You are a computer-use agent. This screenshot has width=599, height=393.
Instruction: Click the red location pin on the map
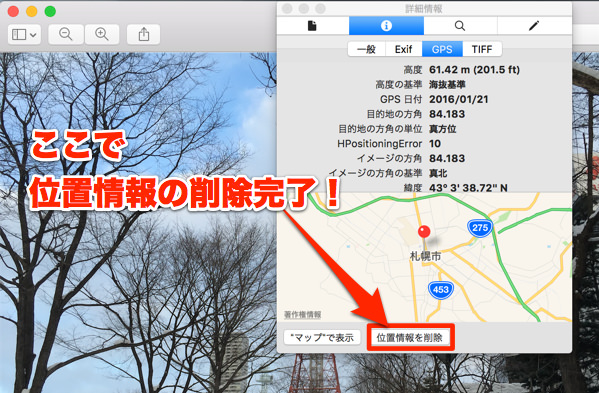point(424,232)
